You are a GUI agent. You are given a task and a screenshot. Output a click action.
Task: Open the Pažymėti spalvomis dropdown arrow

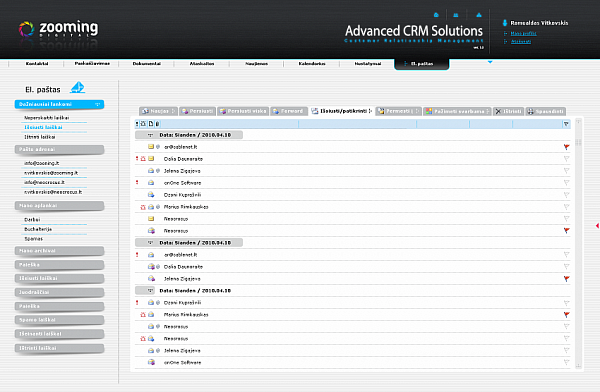[x=488, y=111]
